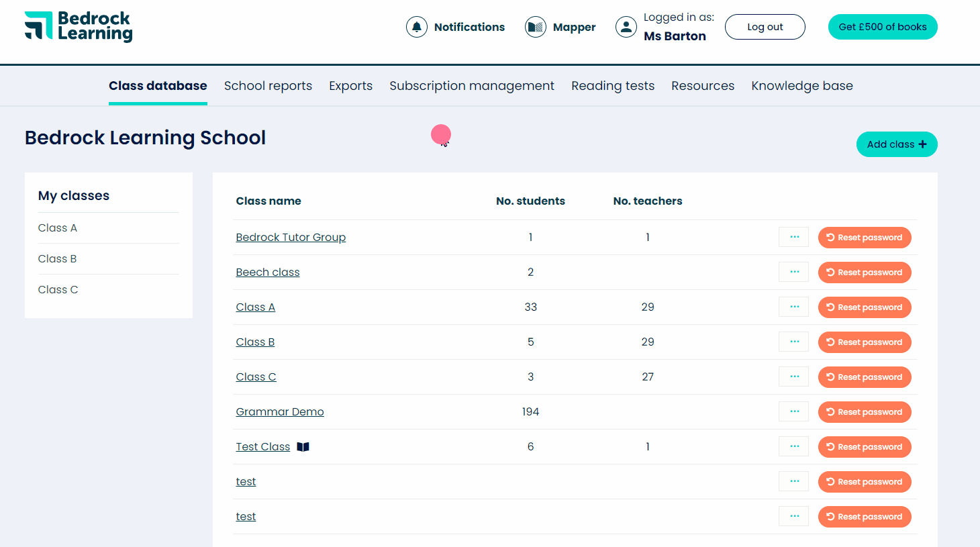Open the ellipsis menu for Grammar Demo

(793, 411)
